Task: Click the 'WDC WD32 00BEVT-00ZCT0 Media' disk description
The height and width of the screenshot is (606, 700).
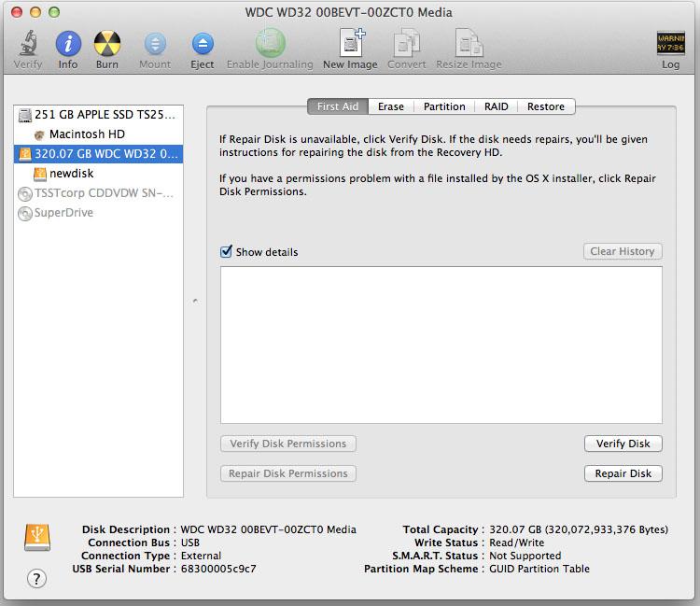Action: [x=268, y=529]
